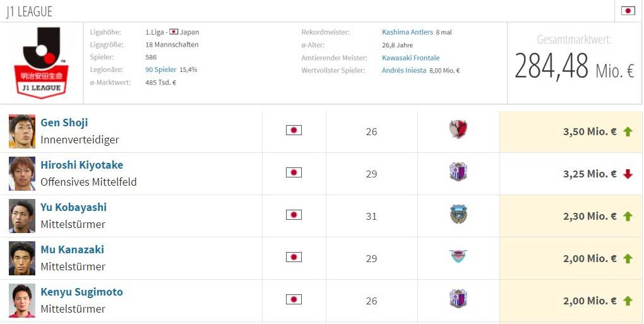
Task: Click the green up arrow beside 3,50 Mio. €
Action: [628, 131]
